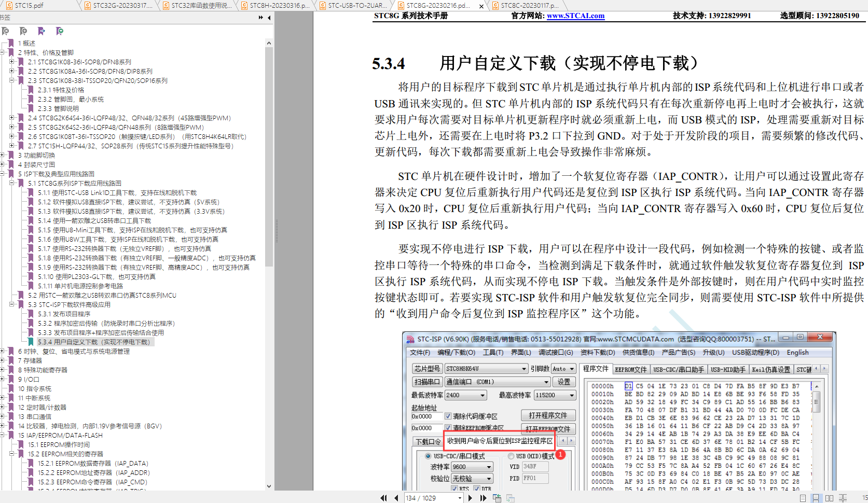Collapse 2.3 STC8G1K08-38I-TSSOP20 node
868x503 pixels.
(12, 80)
